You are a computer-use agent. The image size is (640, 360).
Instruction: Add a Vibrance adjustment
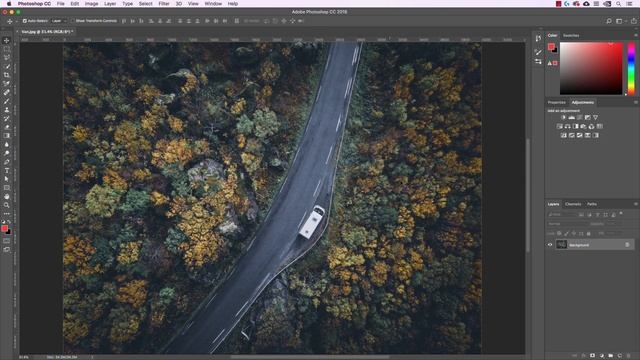click(x=595, y=118)
